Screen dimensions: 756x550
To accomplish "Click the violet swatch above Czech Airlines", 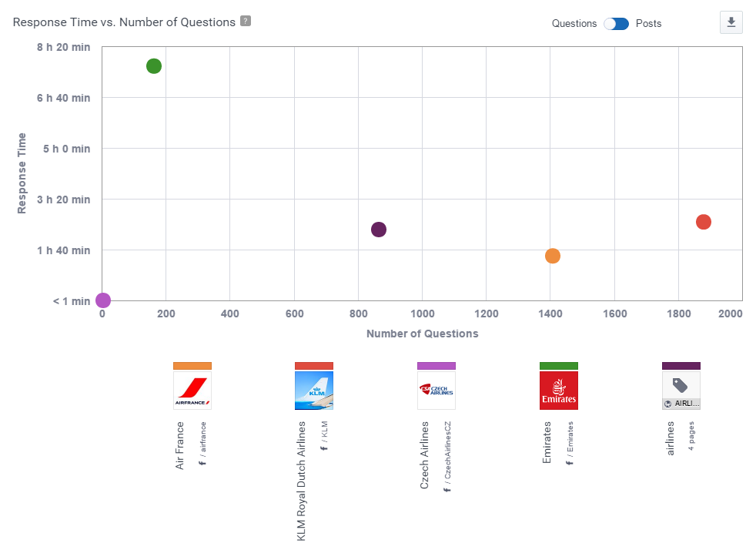I will point(437,366).
